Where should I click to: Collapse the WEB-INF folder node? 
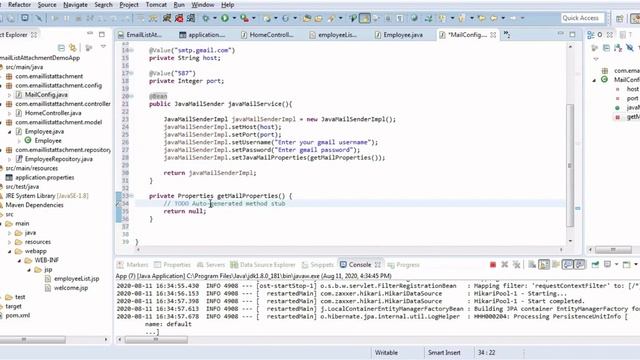(x=19, y=260)
